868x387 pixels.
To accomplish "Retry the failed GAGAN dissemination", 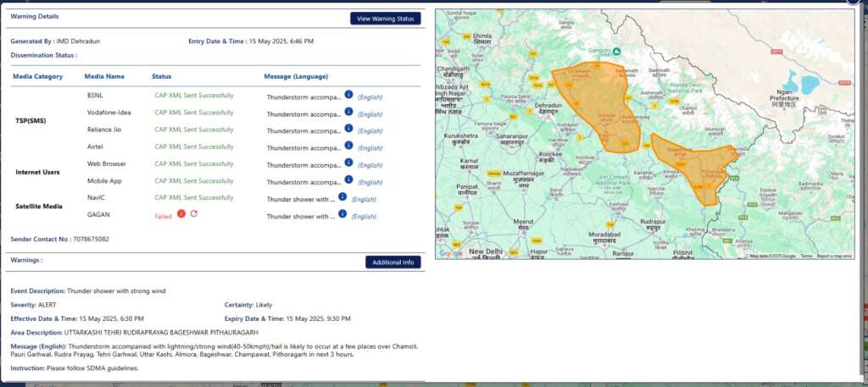I will click(x=194, y=214).
